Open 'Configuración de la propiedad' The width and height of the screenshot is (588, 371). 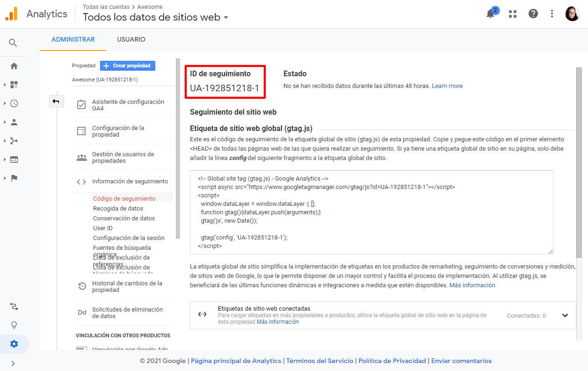pos(123,131)
